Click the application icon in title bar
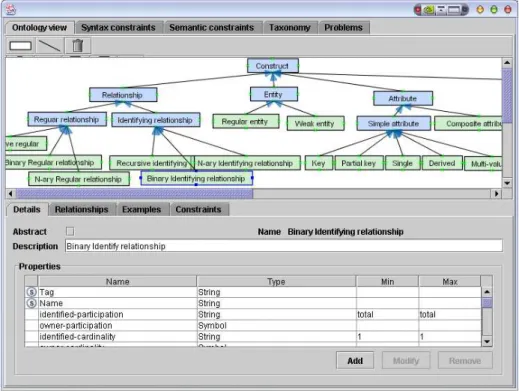 [11, 9]
